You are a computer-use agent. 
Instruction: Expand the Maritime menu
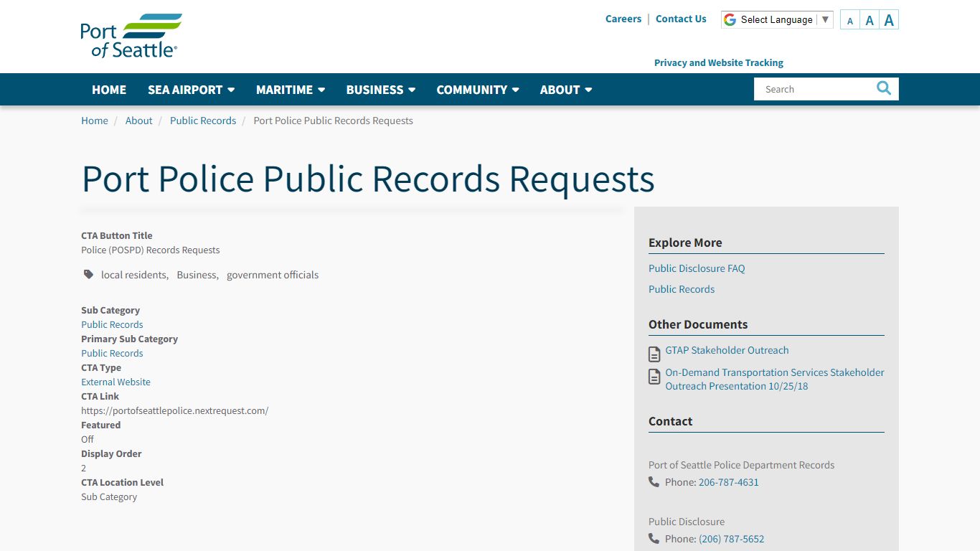[291, 90]
